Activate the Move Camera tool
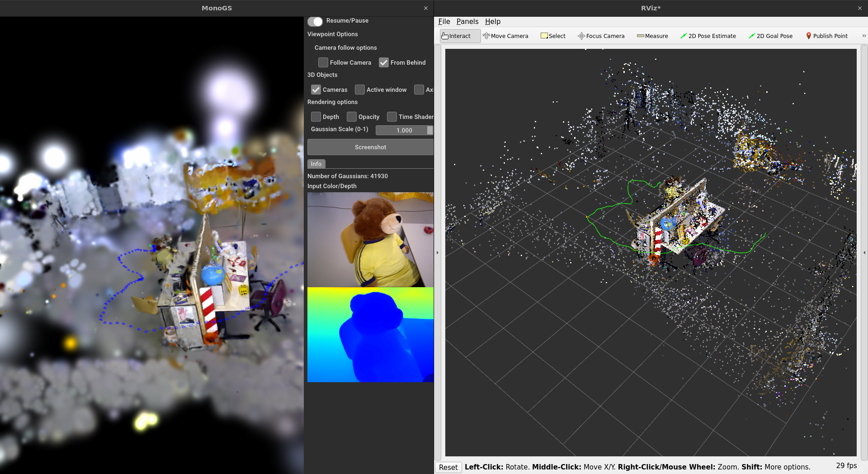The image size is (868, 474). 505,36
